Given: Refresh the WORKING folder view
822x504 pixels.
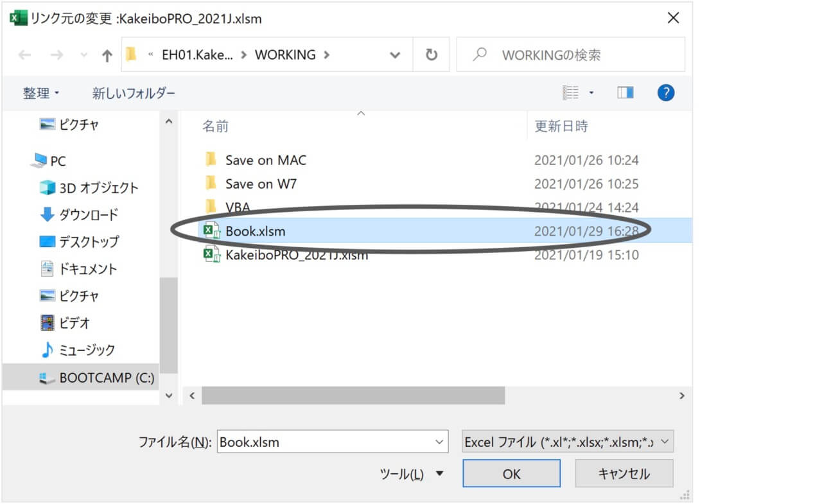Looking at the screenshot, I should point(432,55).
